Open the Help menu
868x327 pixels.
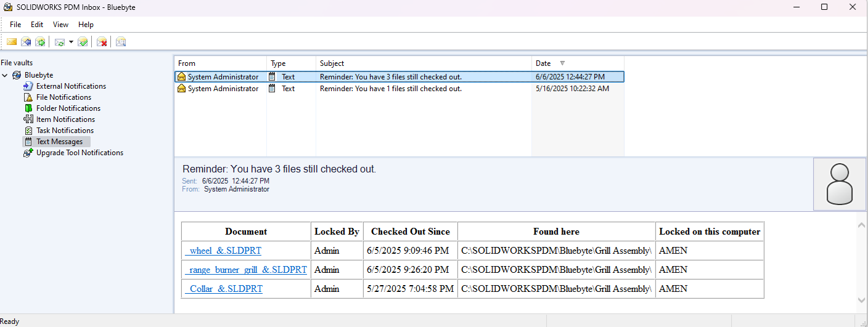pos(86,25)
